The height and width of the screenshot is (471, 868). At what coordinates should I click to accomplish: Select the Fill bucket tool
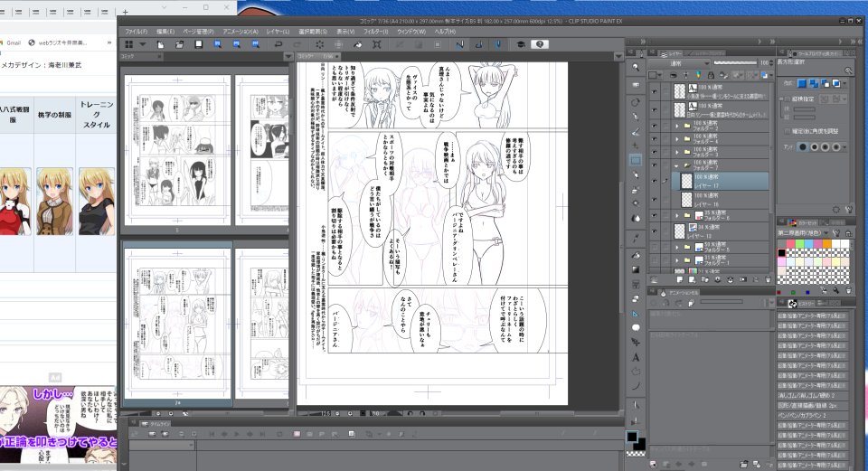[636, 255]
